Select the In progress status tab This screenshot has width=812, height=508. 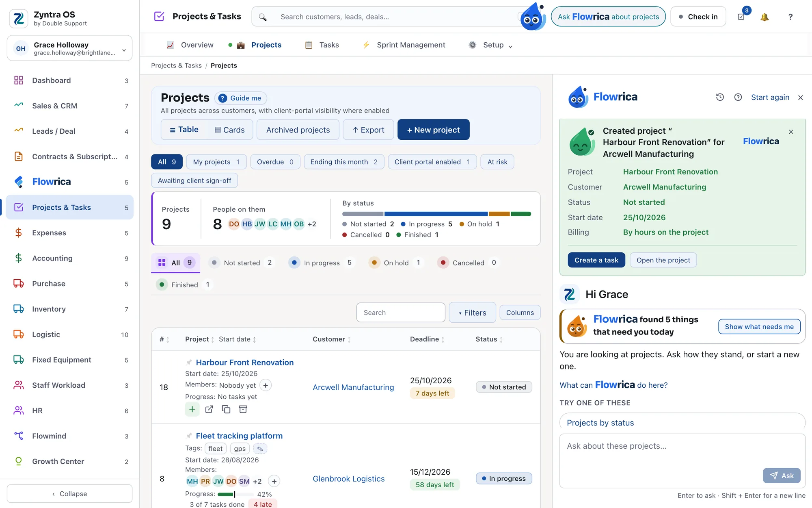[x=322, y=263]
